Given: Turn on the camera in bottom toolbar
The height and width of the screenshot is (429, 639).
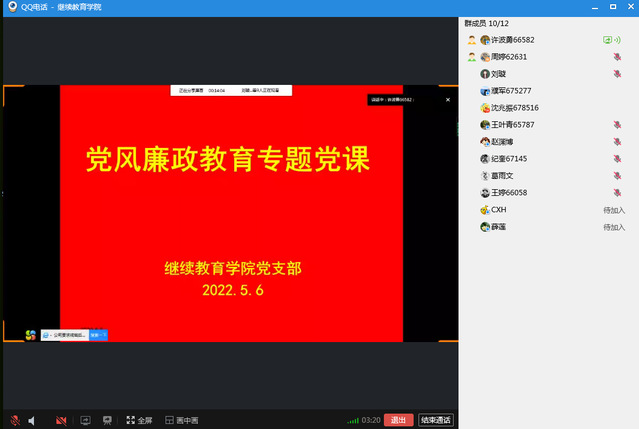Looking at the screenshot, I should click(61, 420).
